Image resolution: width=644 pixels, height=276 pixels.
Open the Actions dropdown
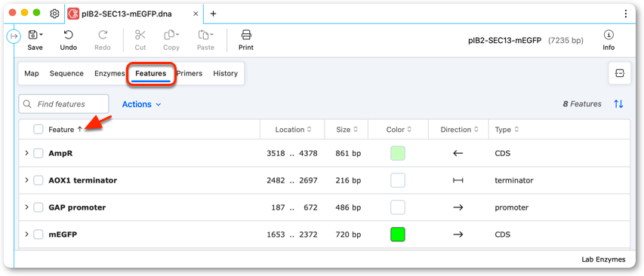pyautogui.click(x=142, y=104)
